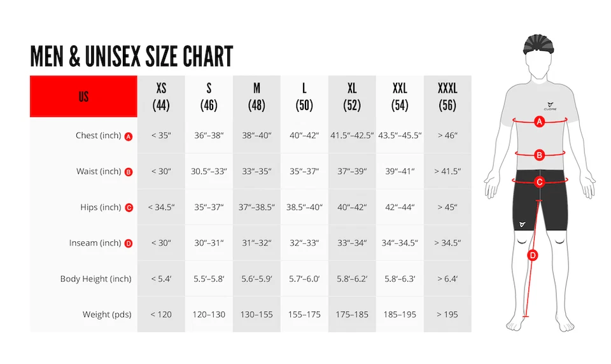Select the XS (44) column header
Image resolution: width=611 pixels, height=364 pixels.
[161, 97]
